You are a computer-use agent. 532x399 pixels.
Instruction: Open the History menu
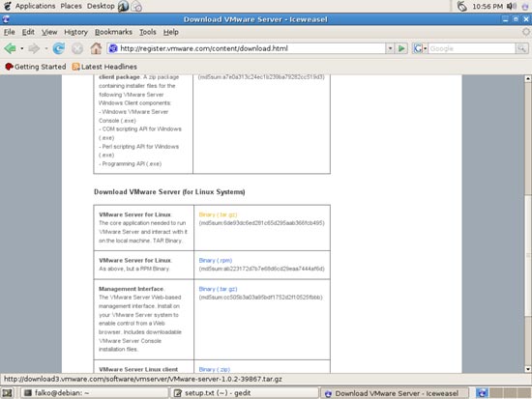[x=76, y=32]
